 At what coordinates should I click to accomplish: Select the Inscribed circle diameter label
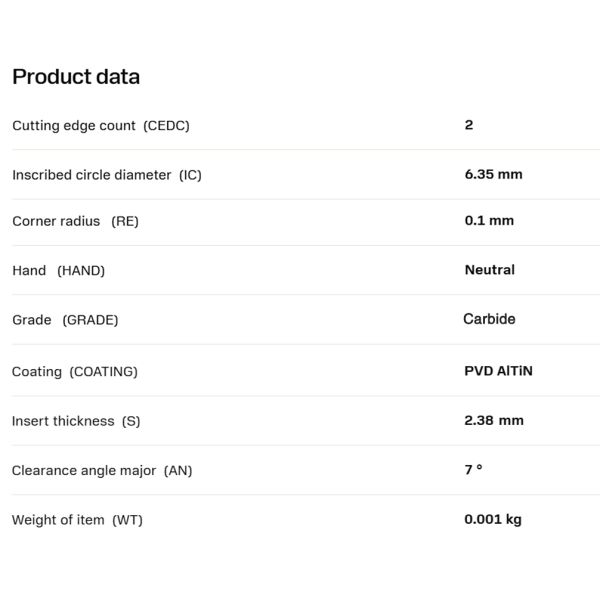pyautogui.click(x=91, y=175)
